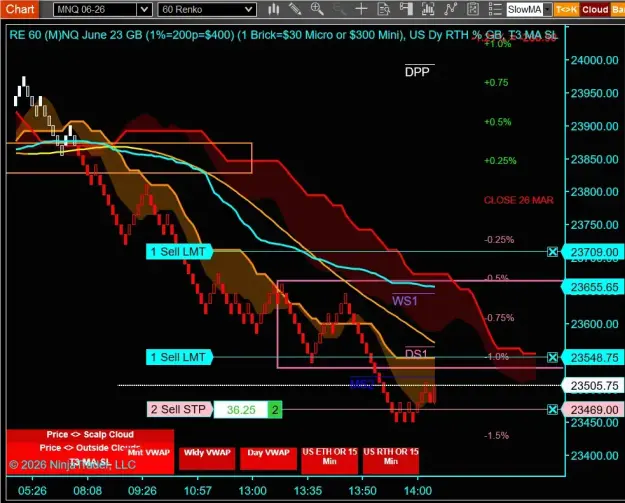Click the Price <> Outside Clouds button

point(90,448)
